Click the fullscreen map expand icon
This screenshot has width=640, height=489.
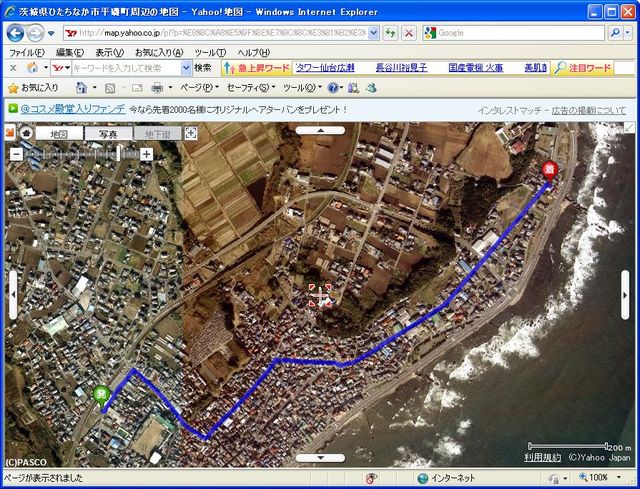click(x=191, y=133)
